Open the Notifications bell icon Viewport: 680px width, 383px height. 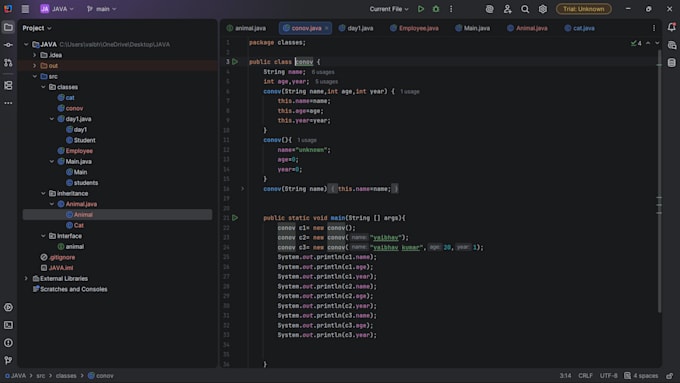671,27
